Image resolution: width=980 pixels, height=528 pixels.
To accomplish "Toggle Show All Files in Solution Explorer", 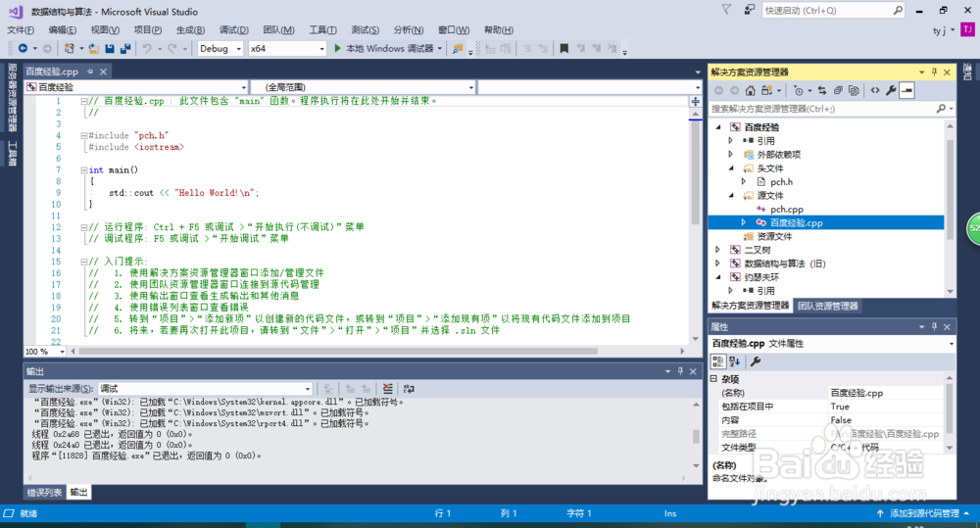I will coord(854,90).
